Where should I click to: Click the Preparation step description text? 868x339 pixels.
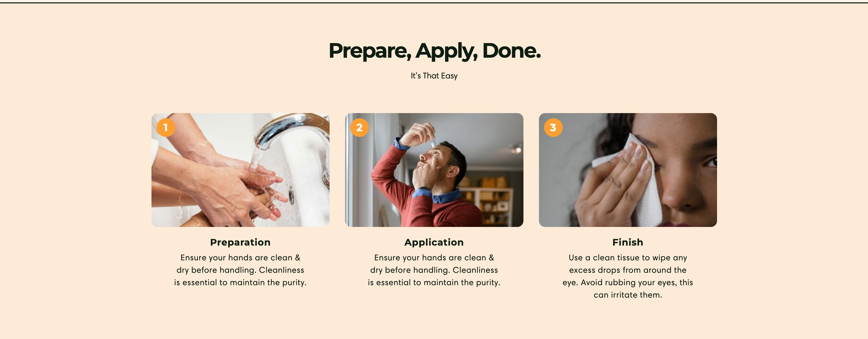click(240, 270)
